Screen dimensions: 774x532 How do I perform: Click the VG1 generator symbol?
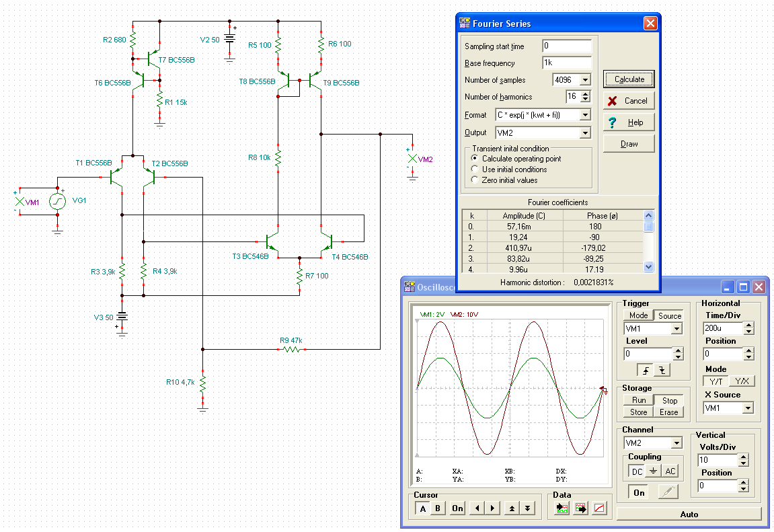click(58, 201)
